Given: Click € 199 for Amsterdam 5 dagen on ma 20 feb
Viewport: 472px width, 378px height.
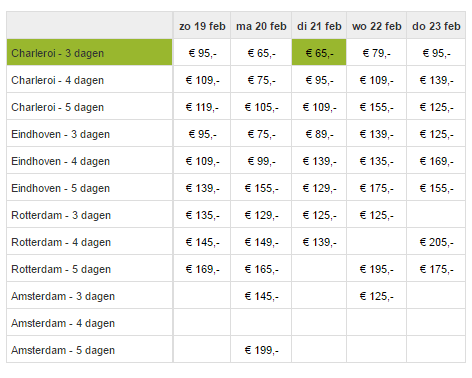Looking at the screenshot, I should coord(261,350).
